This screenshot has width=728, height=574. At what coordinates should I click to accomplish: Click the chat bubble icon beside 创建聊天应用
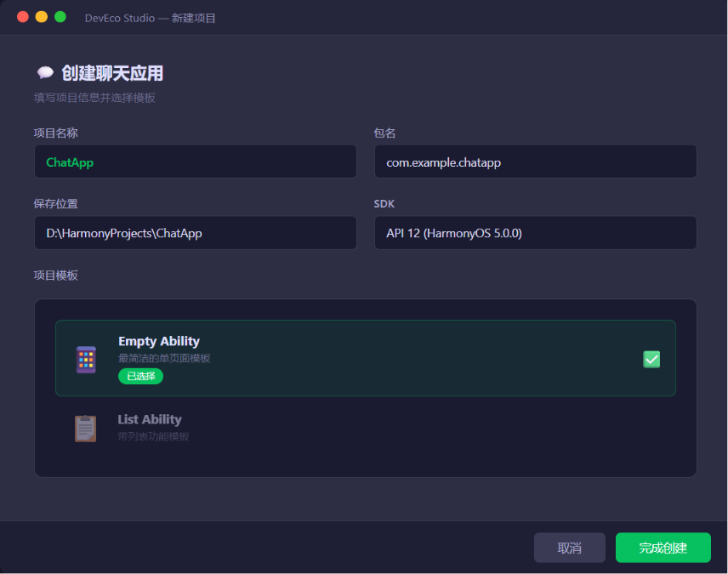(x=45, y=73)
